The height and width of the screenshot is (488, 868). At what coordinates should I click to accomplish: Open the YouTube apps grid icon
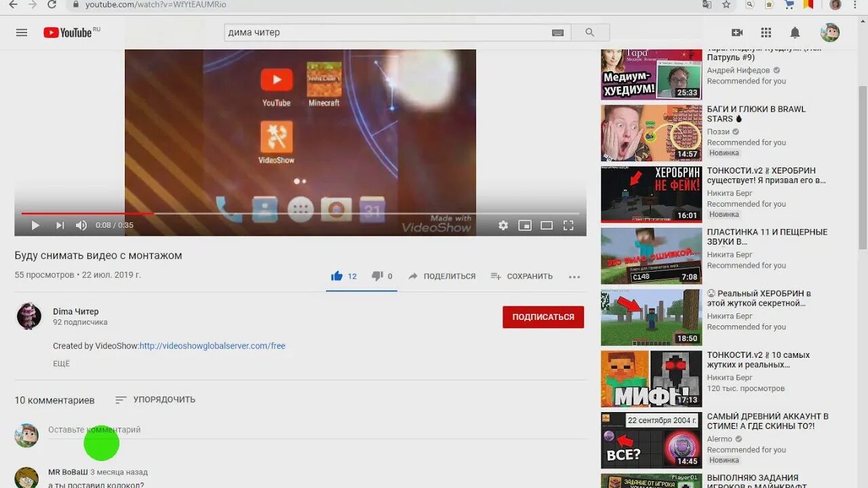pos(766,33)
